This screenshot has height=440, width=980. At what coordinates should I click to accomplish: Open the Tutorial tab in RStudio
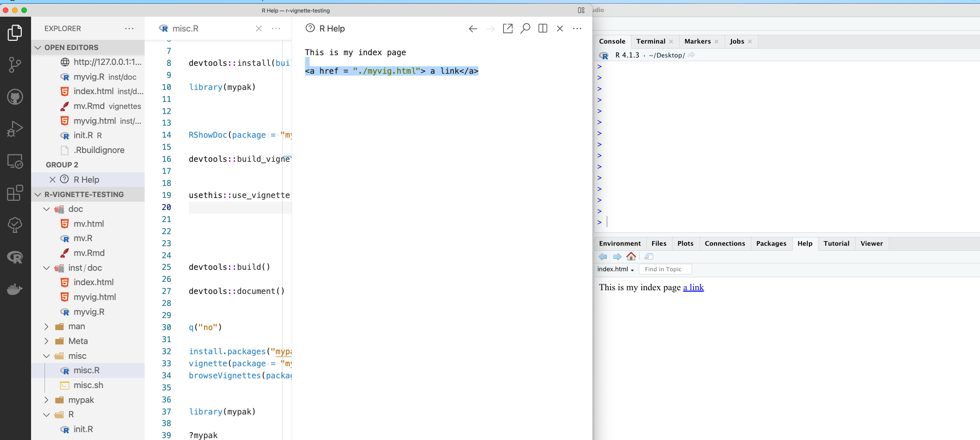(x=836, y=243)
